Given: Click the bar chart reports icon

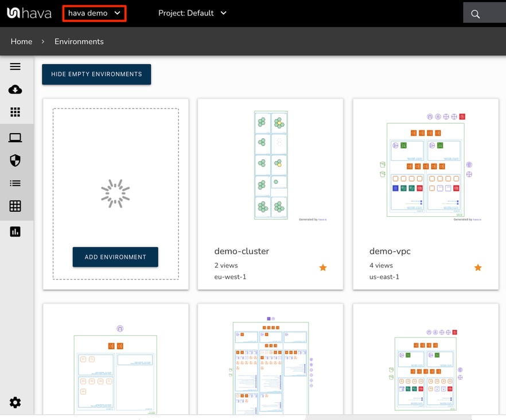Looking at the screenshot, I should tap(15, 231).
